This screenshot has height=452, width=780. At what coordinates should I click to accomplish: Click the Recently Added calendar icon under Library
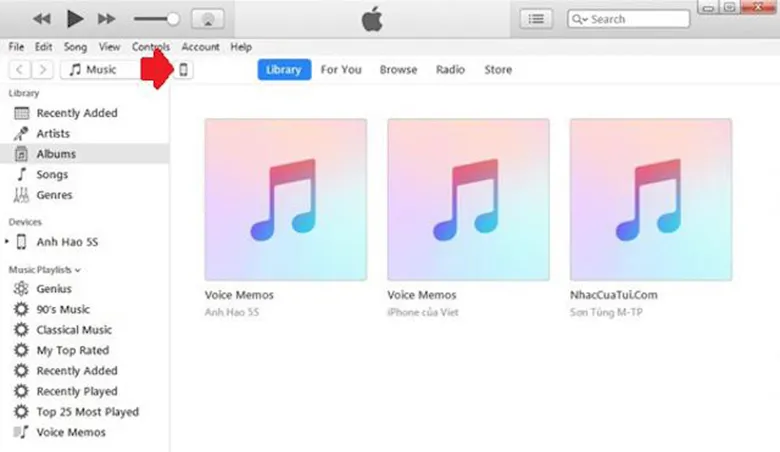point(21,113)
